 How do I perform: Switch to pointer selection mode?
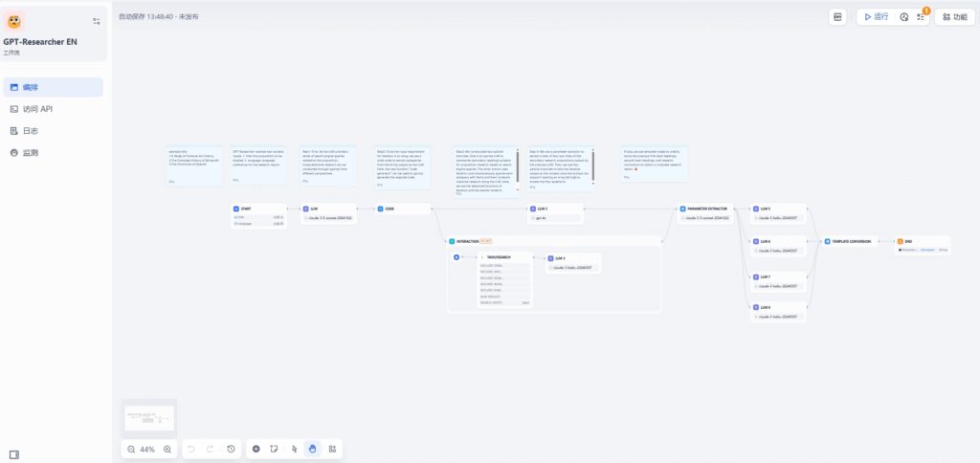tap(294, 449)
